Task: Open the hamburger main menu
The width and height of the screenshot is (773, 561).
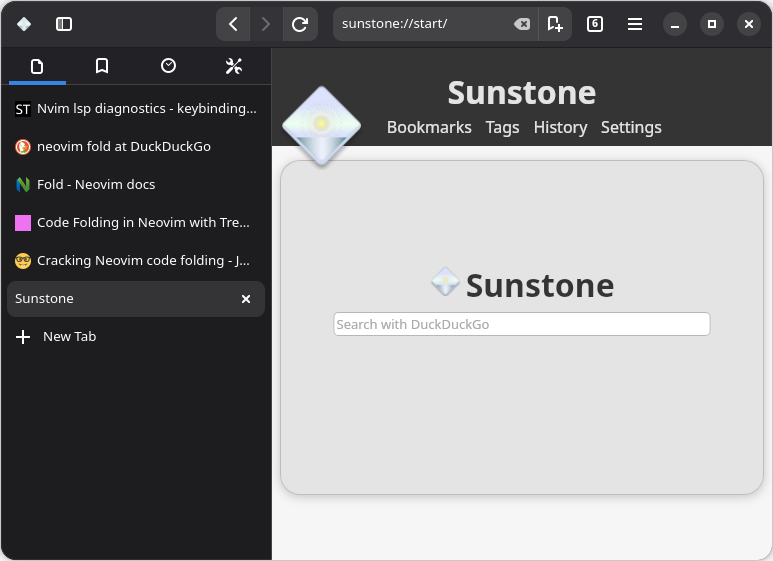Action: 635,24
